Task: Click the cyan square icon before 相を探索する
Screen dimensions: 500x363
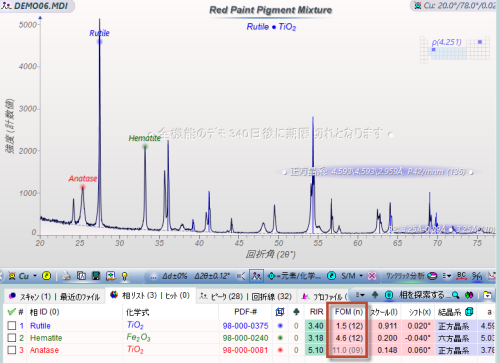Action: coord(389,295)
